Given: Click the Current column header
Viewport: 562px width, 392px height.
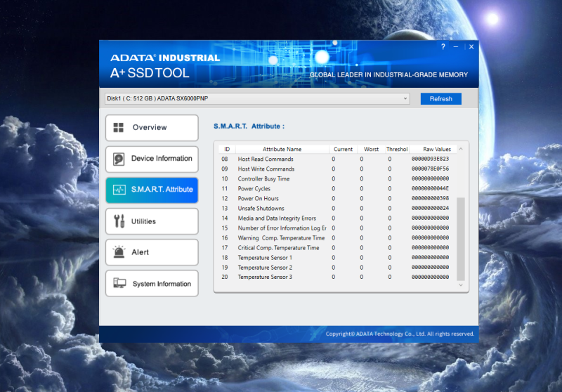Looking at the screenshot, I should pyautogui.click(x=343, y=149).
